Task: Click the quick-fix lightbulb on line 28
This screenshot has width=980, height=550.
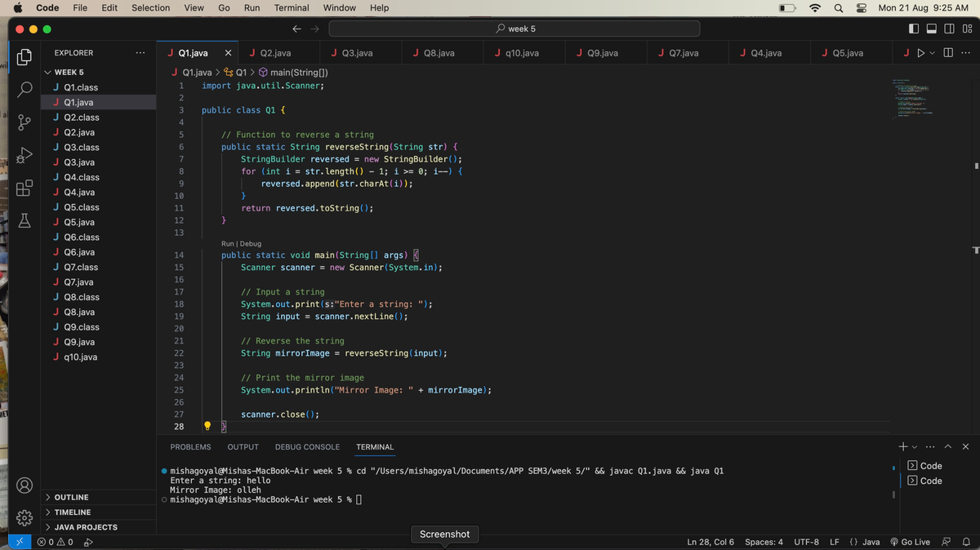Action: pos(207,426)
